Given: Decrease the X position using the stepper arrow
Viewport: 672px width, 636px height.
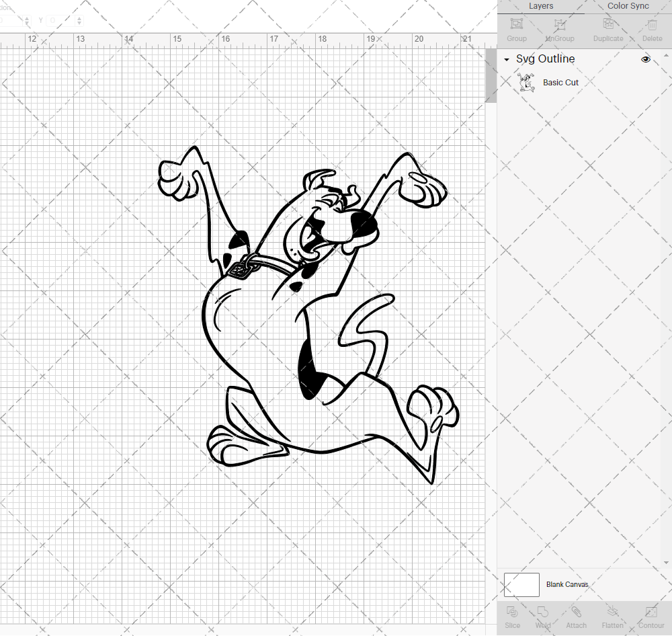Looking at the screenshot, I should (x=27, y=23).
